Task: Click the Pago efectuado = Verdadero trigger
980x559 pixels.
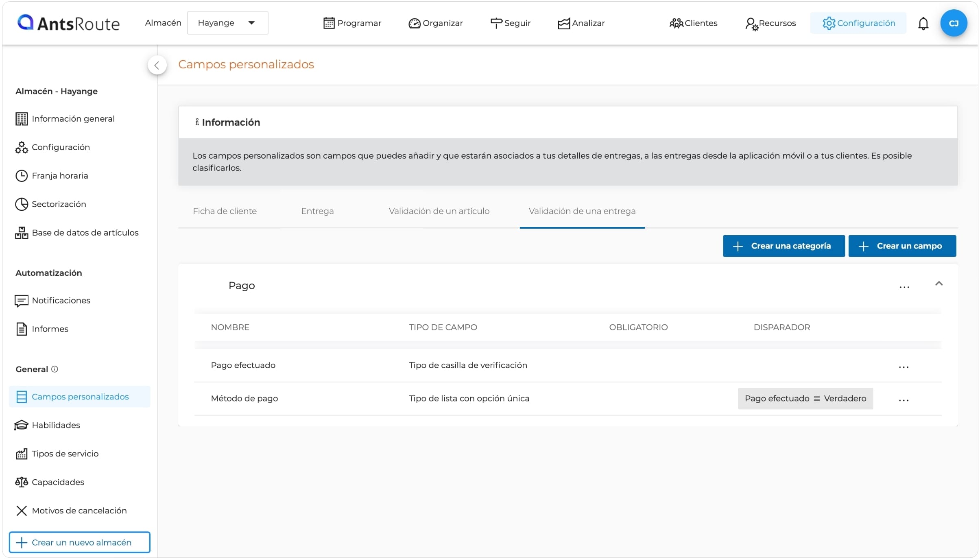Action: click(805, 399)
